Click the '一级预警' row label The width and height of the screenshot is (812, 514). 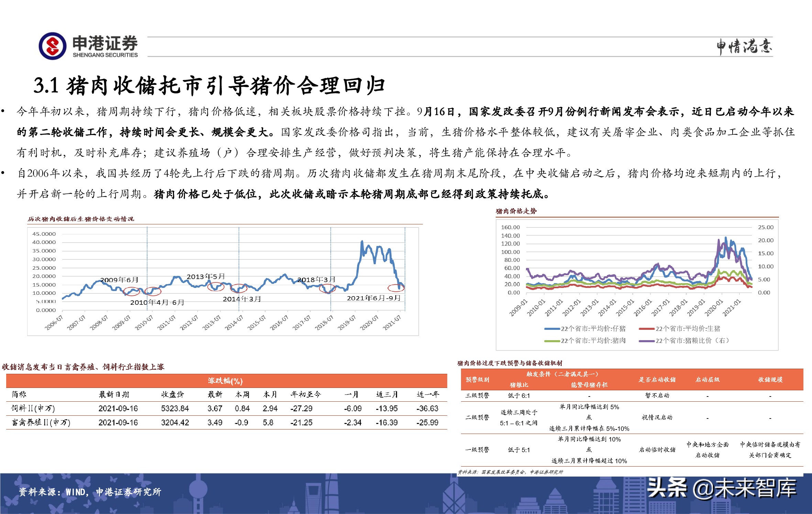pyautogui.click(x=477, y=450)
